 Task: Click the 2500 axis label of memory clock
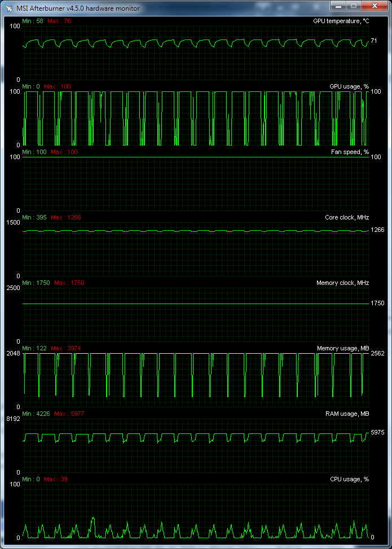pos(14,288)
